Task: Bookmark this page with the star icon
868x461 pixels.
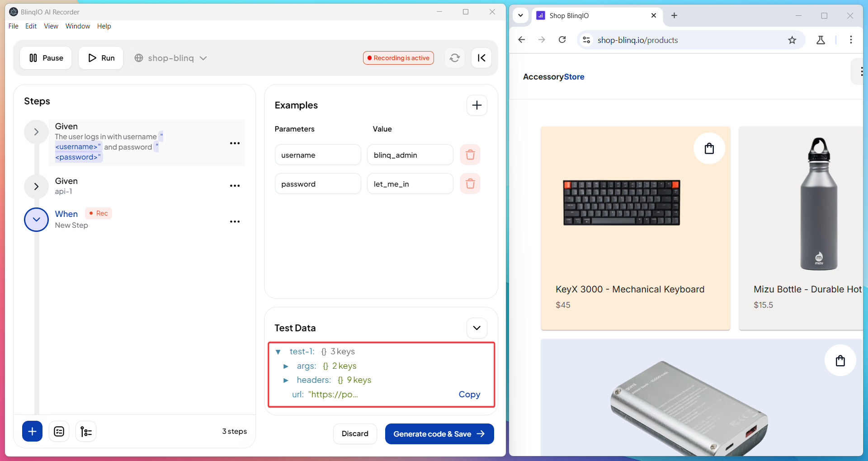Action: click(792, 40)
